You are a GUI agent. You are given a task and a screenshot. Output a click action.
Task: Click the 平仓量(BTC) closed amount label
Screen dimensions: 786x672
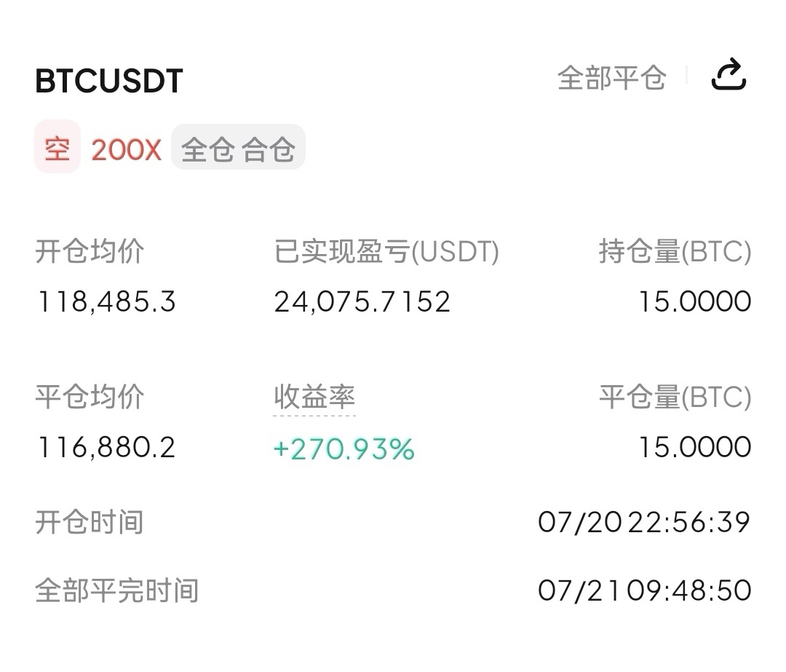(675, 398)
